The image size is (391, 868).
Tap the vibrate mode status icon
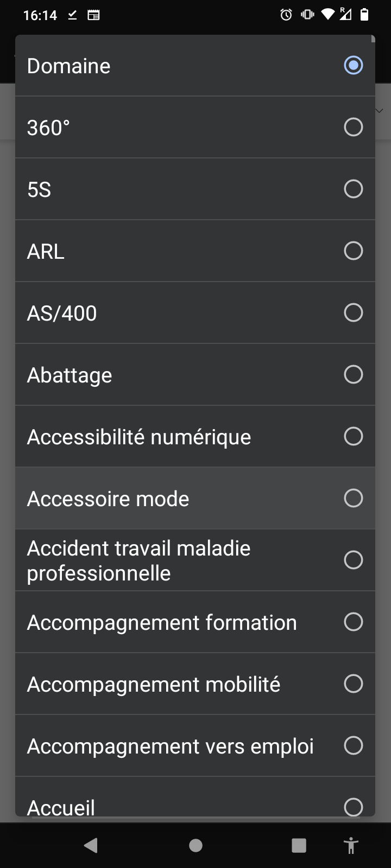(307, 15)
